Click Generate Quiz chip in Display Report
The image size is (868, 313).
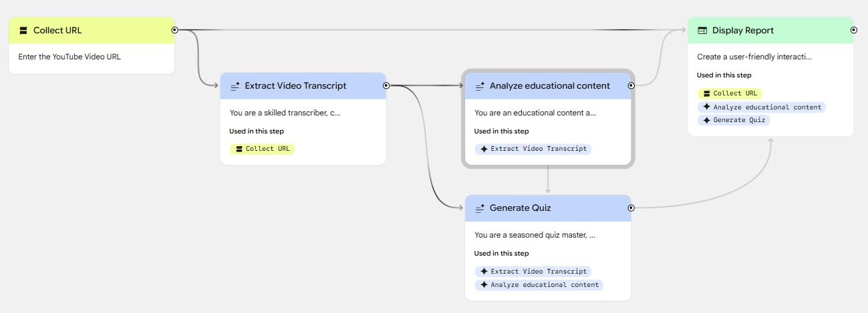click(734, 120)
